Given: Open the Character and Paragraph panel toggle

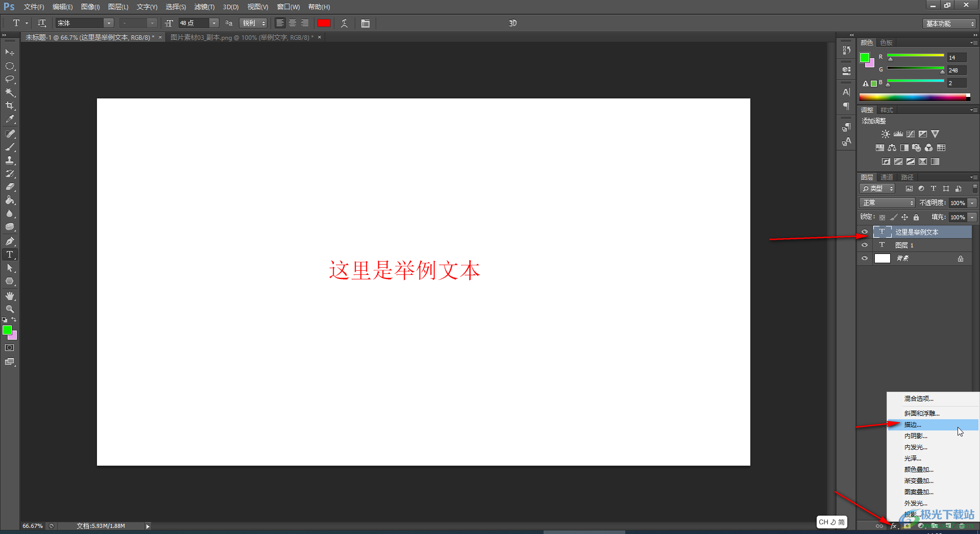Looking at the screenshot, I should (365, 23).
